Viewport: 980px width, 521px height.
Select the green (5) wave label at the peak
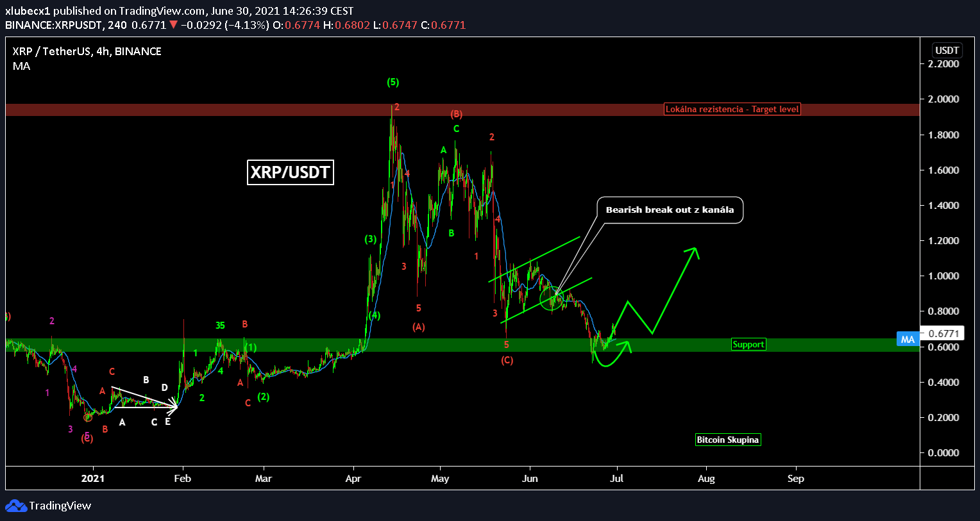tap(393, 82)
